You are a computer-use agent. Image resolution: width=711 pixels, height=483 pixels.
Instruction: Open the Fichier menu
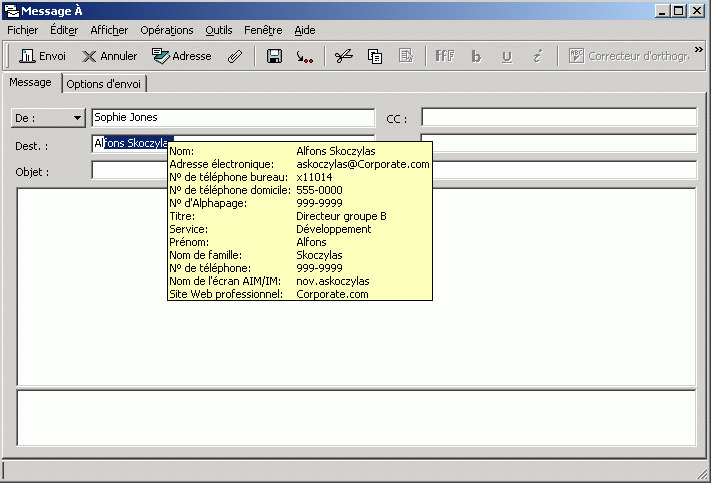(23, 30)
